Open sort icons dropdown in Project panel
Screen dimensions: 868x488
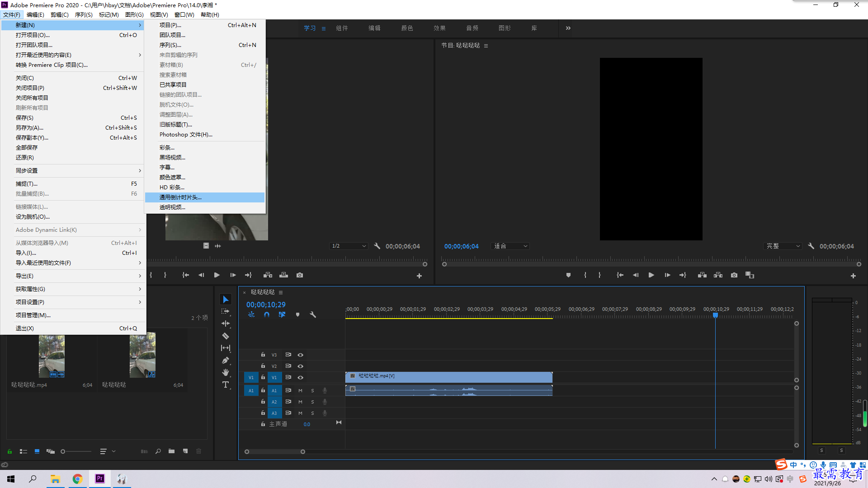(108, 451)
